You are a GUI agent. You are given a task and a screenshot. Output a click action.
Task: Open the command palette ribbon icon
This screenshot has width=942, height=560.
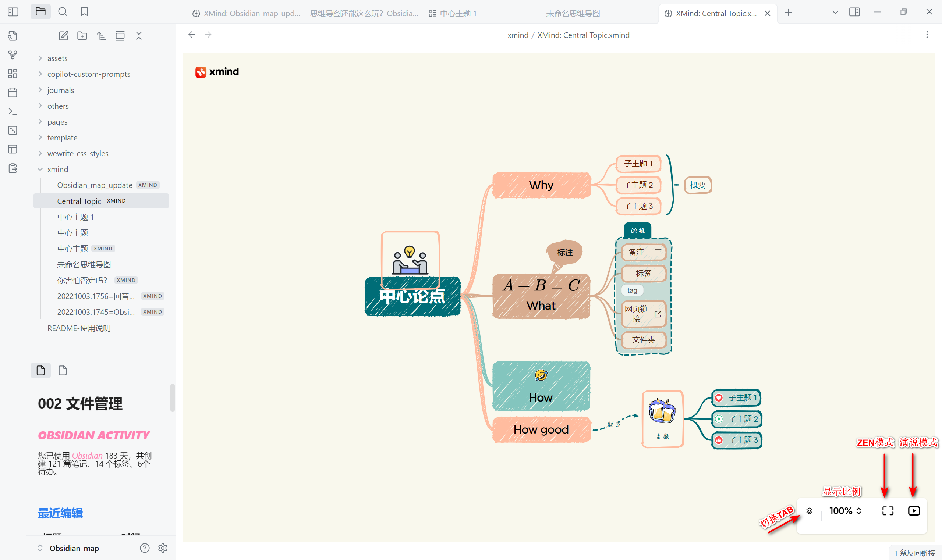pyautogui.click(x=13, y=112)
